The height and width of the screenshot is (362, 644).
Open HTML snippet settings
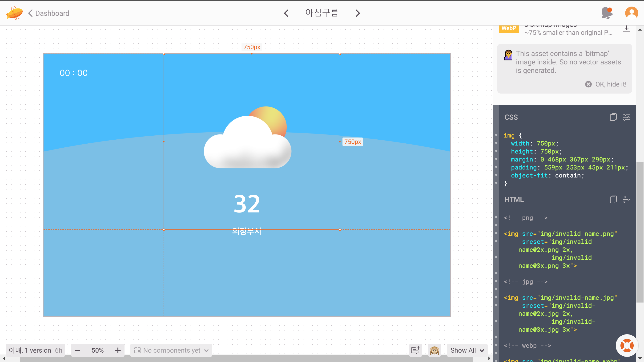[x=626, y=200]
